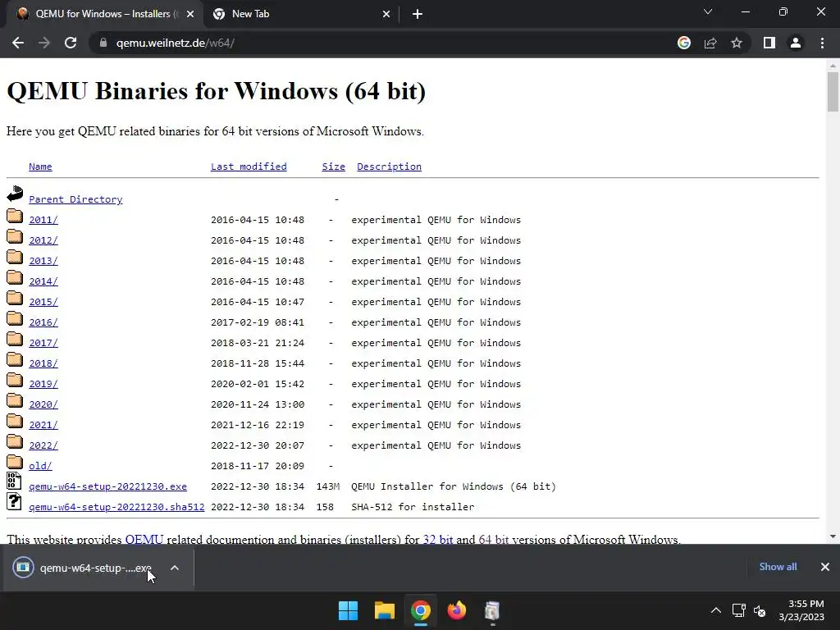The height and width of the screenshot is (630, 840).
Task: Click the Chrome taskbar icon
Action: [421, 610]
